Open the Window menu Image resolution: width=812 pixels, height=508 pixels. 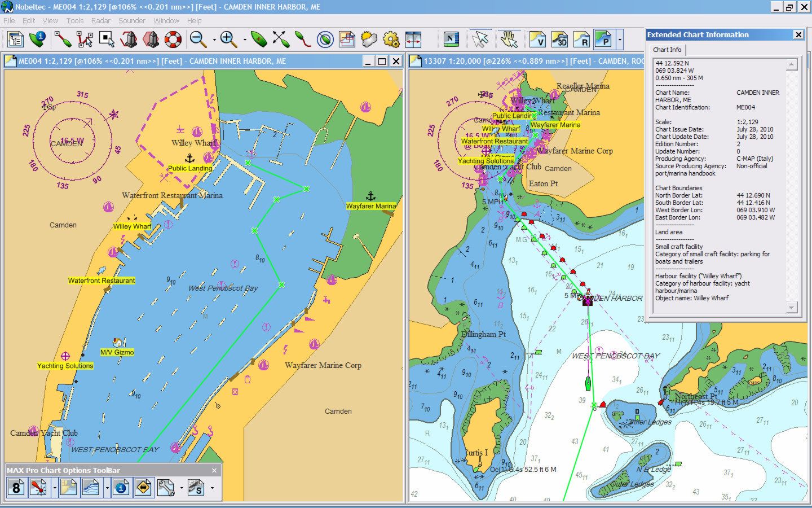(166, 21)
